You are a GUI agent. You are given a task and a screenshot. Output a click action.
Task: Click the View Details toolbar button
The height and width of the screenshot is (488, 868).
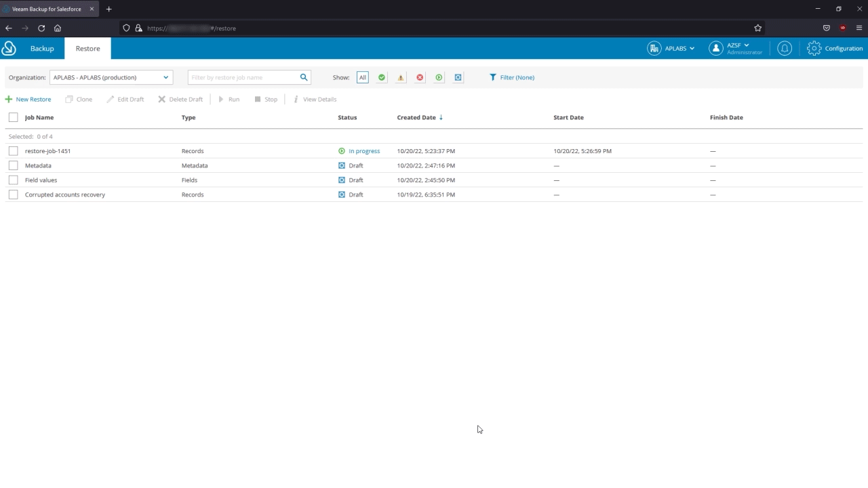(x=315, y=99)
